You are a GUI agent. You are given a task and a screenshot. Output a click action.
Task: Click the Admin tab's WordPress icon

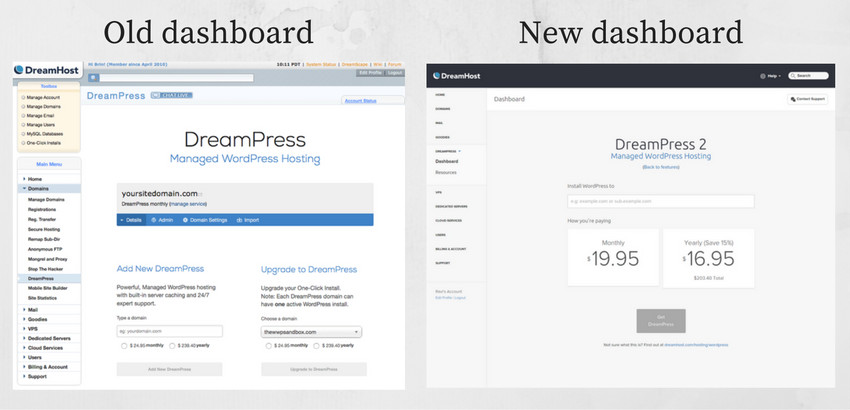click(x=154, y=220)
